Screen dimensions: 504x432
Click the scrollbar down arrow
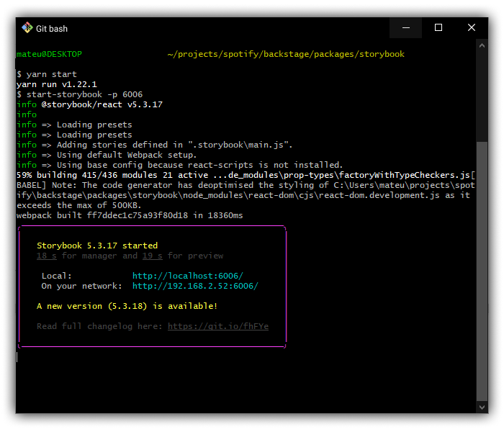(482, 408)
